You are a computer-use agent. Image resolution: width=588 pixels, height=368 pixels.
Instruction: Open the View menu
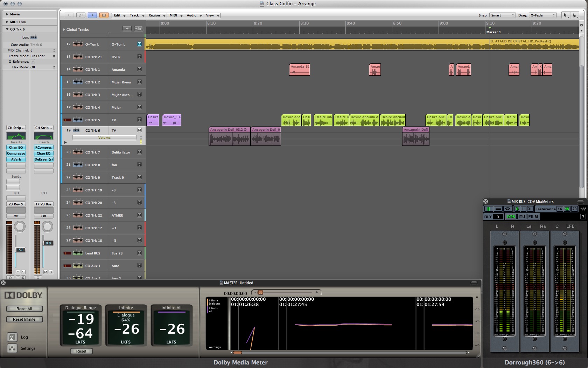(212, 15)
